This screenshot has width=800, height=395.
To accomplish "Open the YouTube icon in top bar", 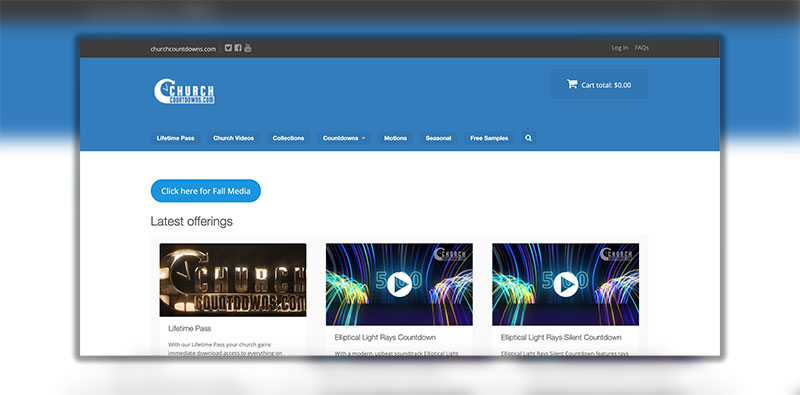I will (x=247, y=48).
